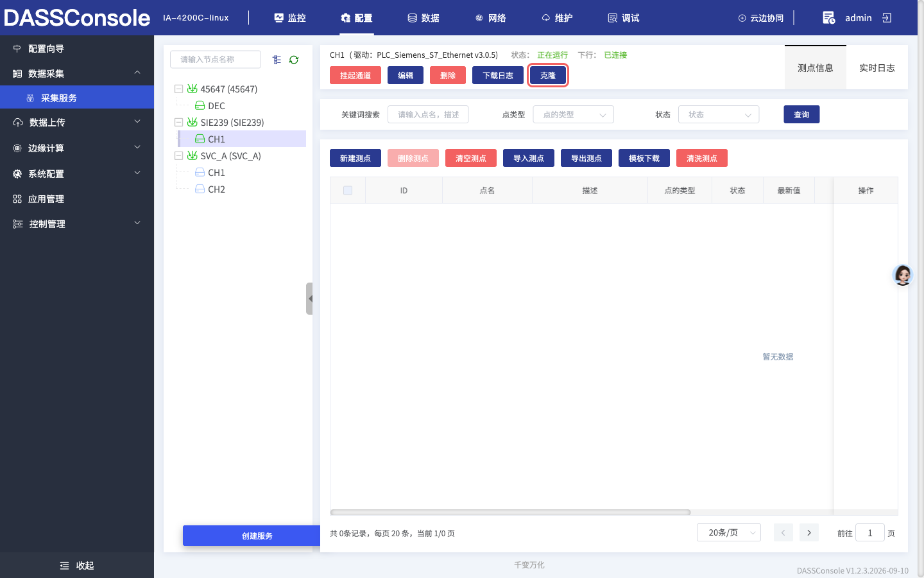Collapse the 数据采集 sidebar section

click(x=137, y=73)
